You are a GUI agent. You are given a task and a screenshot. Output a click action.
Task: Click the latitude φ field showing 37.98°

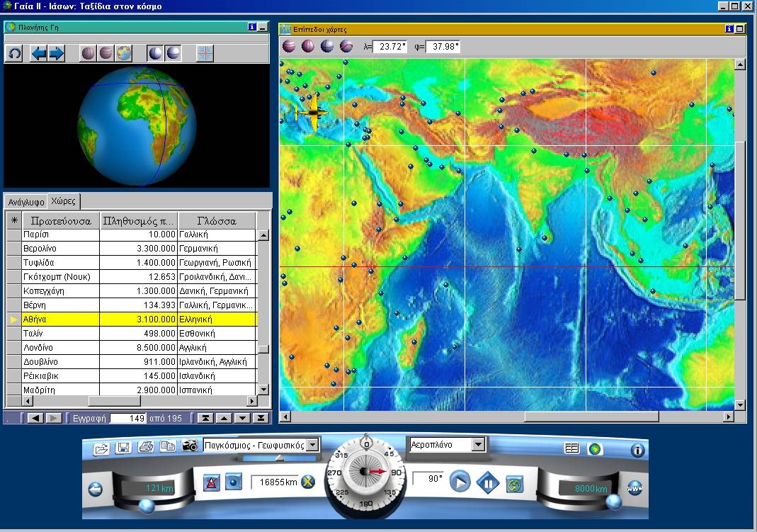tap(443, 47)
